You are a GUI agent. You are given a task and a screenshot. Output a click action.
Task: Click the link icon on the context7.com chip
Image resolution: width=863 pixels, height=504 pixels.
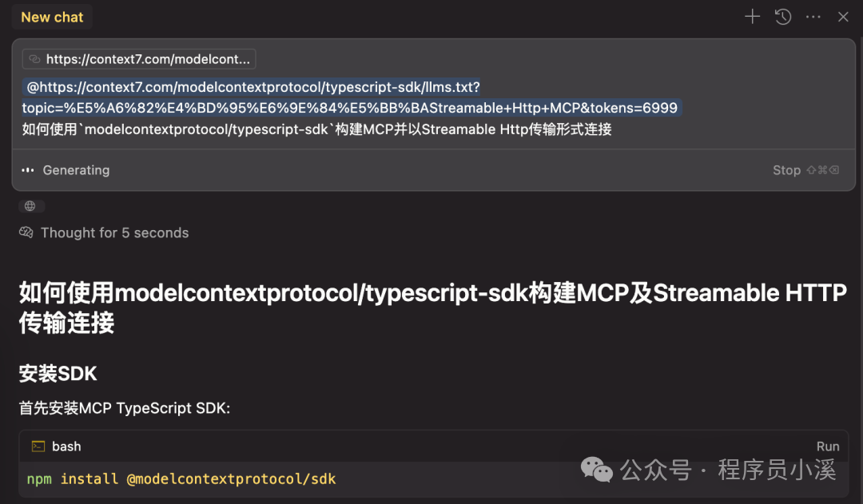pos(34,58)
